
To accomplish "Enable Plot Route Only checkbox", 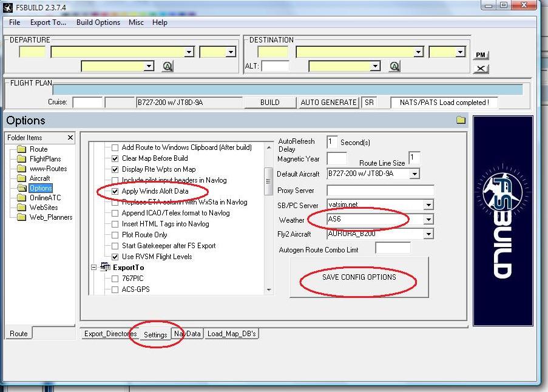I will [115, 235].
